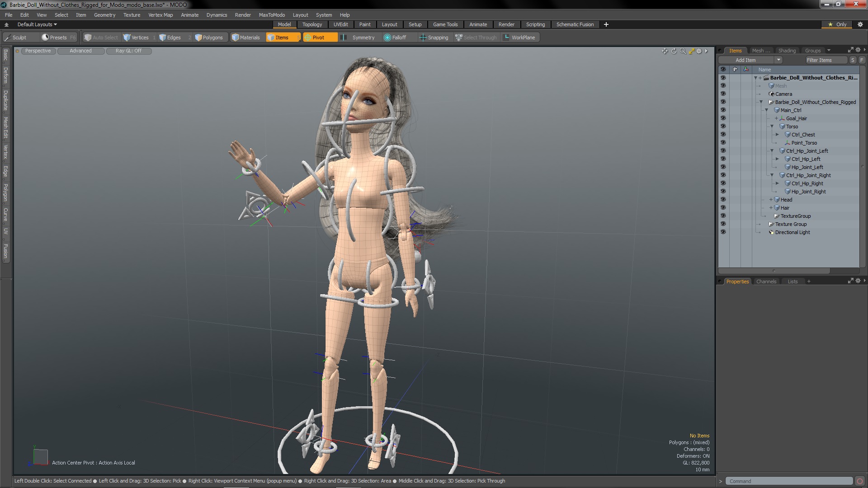
Task: Click the Add Item button
Action: click(746, 60)
